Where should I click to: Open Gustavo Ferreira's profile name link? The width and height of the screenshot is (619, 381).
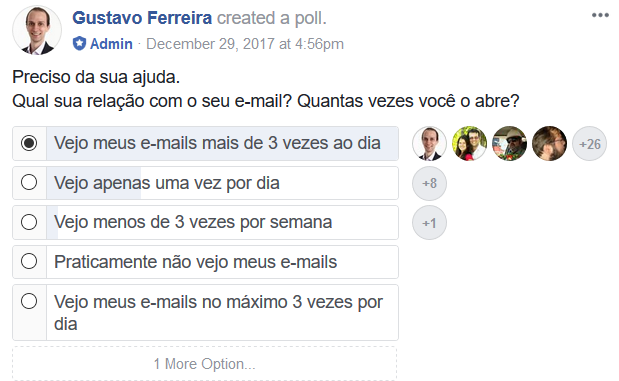point(142,18)
